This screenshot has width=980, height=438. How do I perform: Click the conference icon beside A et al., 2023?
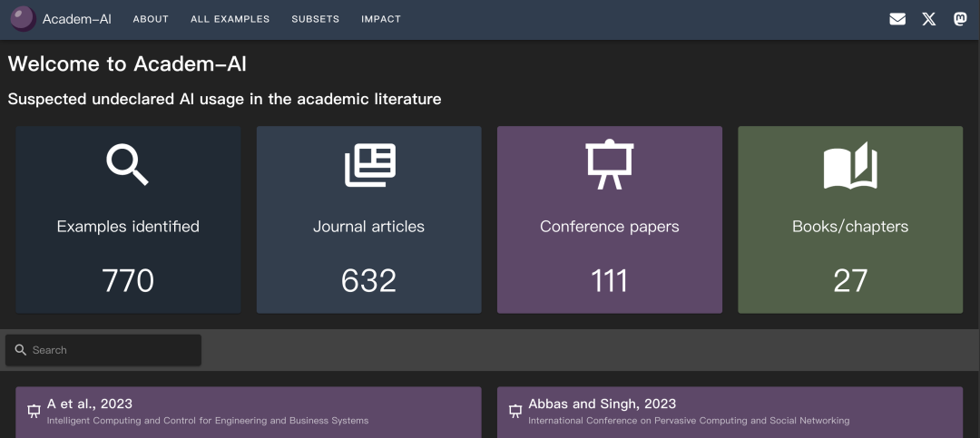coord(34,411)
